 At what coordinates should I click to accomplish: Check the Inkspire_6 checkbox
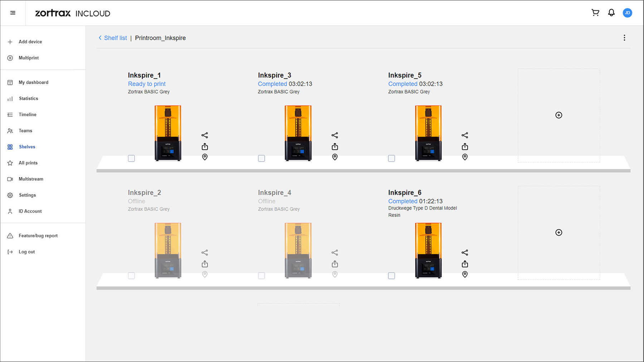(391, 276)
